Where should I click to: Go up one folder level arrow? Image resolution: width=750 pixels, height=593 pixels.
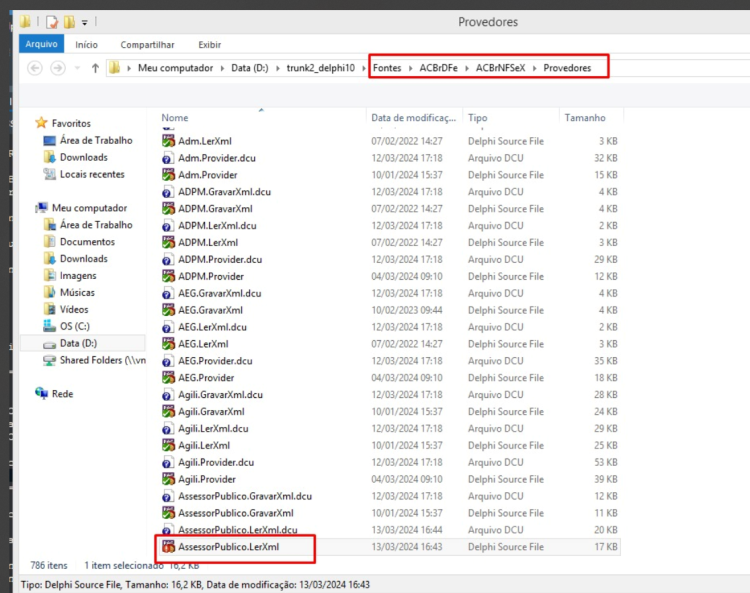coord(95,68)
